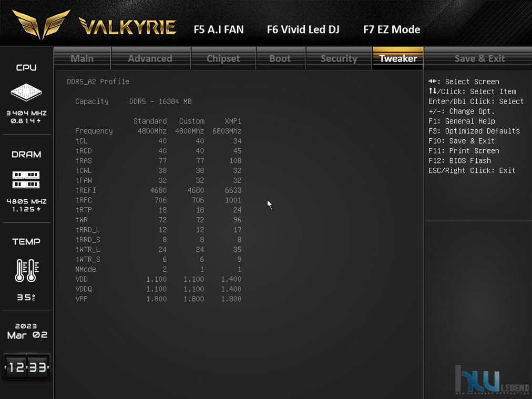
Task: Click the F10: Save & Exit hint
Action: pos(462,141)
